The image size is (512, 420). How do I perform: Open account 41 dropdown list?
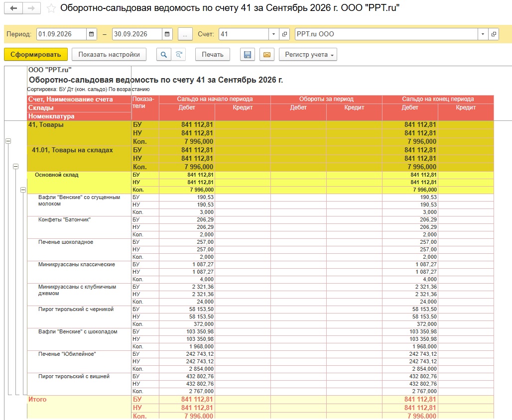[x=273, y=34]
